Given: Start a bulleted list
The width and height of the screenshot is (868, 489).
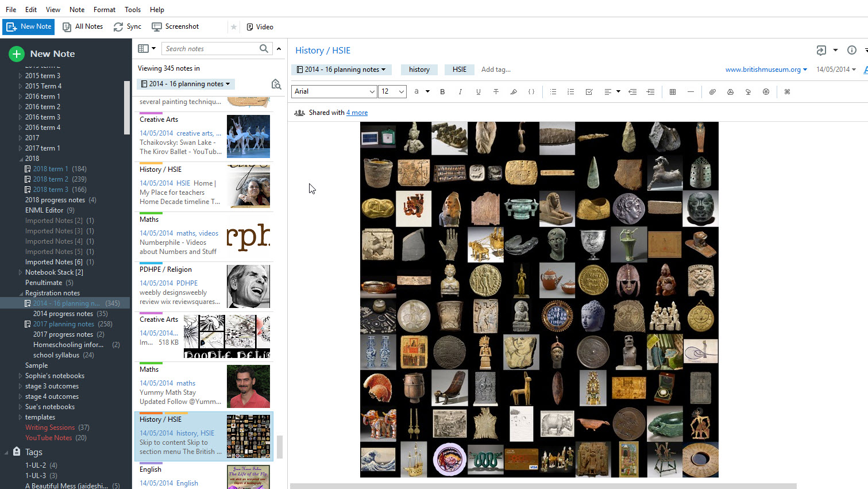Looking at the screenshot, I should point(553,92).
